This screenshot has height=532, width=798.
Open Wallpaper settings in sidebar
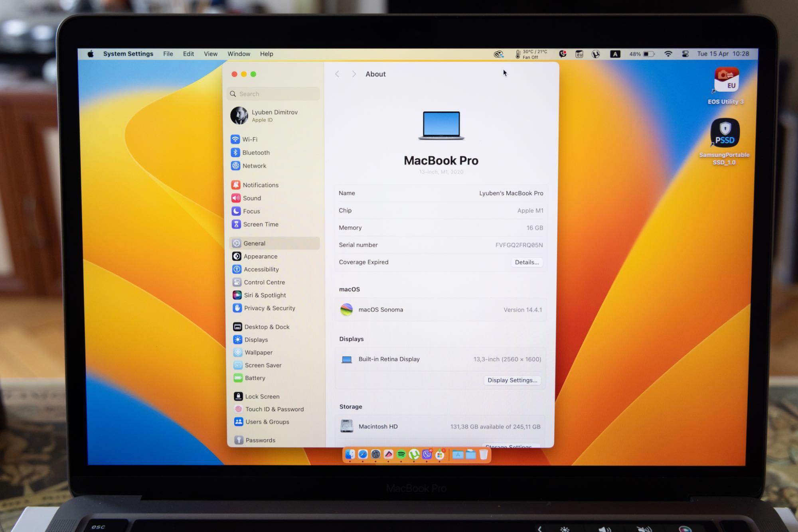(253, 352)
